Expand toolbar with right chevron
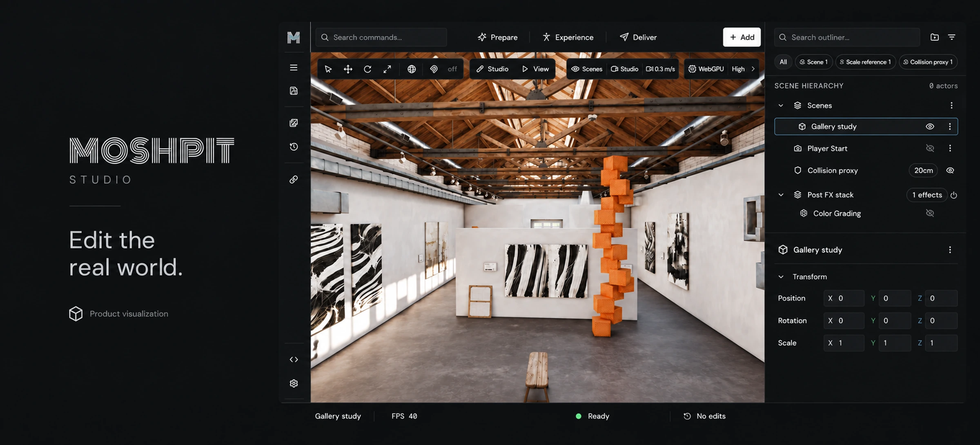Viewport: 980px width, 445px height. [753, 69]
